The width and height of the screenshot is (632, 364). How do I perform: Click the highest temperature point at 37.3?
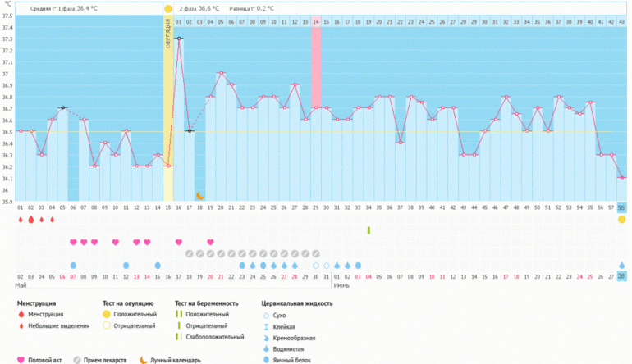click(x=179, y=39)
